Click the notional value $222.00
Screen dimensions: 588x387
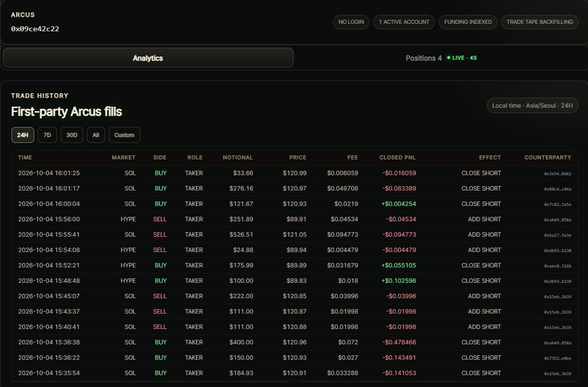coord(241,296)
